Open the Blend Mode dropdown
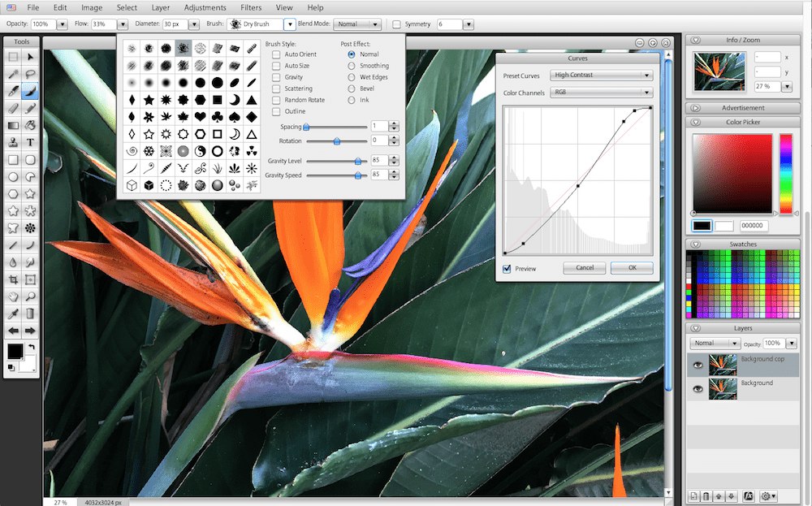 357,24
